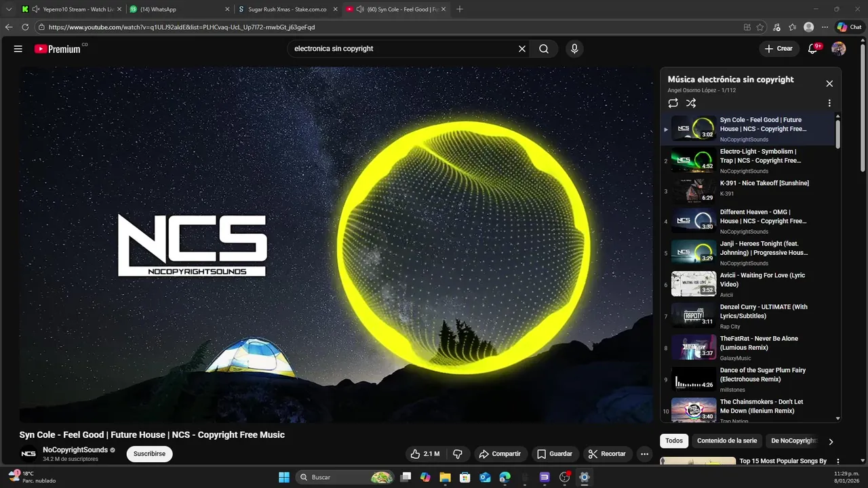Screen dimensions: 868x488
Task: Open Música electrónica sin copyright playlist title
Action: pyautogui.click(x=730, y=79)
